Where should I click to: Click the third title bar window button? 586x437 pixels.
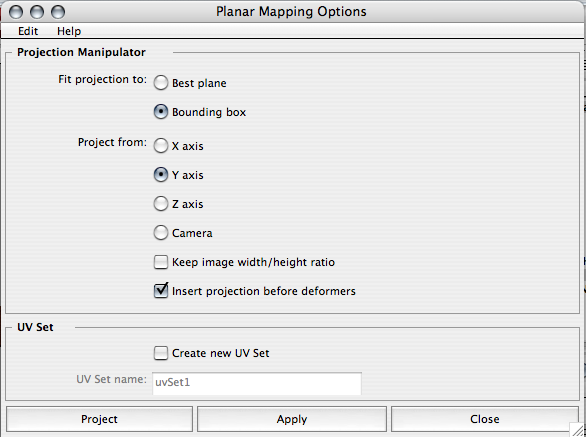pos(58,12)
